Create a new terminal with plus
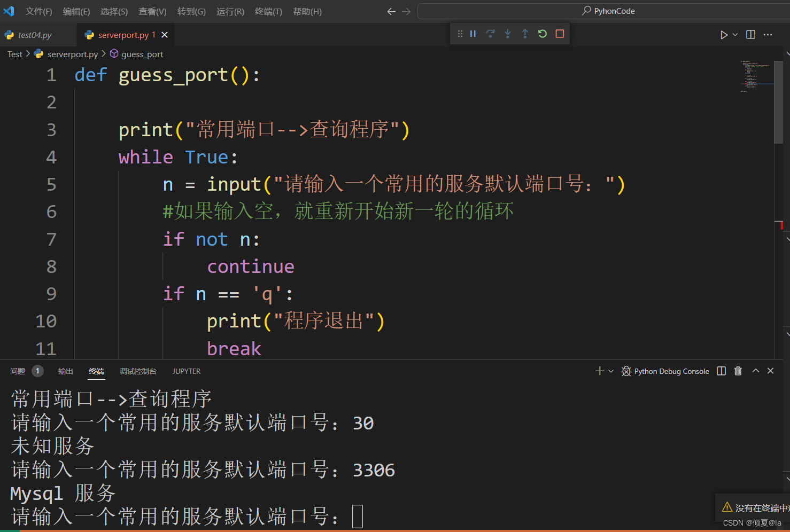790x532 pixels. (600, 371)
